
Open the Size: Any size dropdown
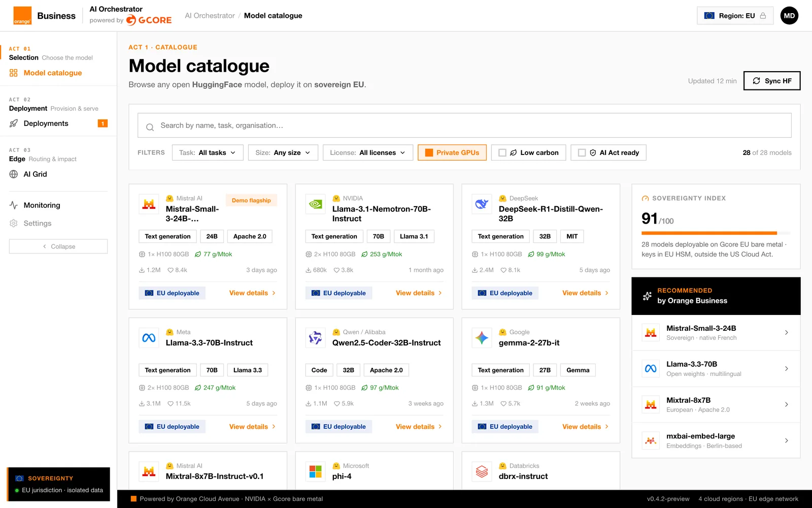coord(283,152)
